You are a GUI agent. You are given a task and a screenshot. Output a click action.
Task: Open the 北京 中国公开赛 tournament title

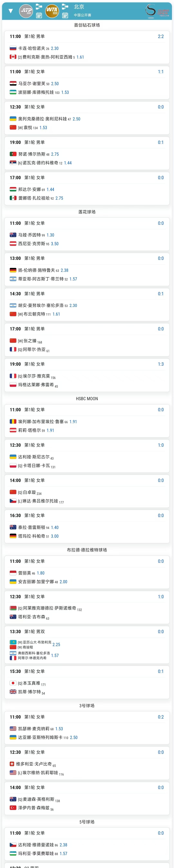coord(83,10)
